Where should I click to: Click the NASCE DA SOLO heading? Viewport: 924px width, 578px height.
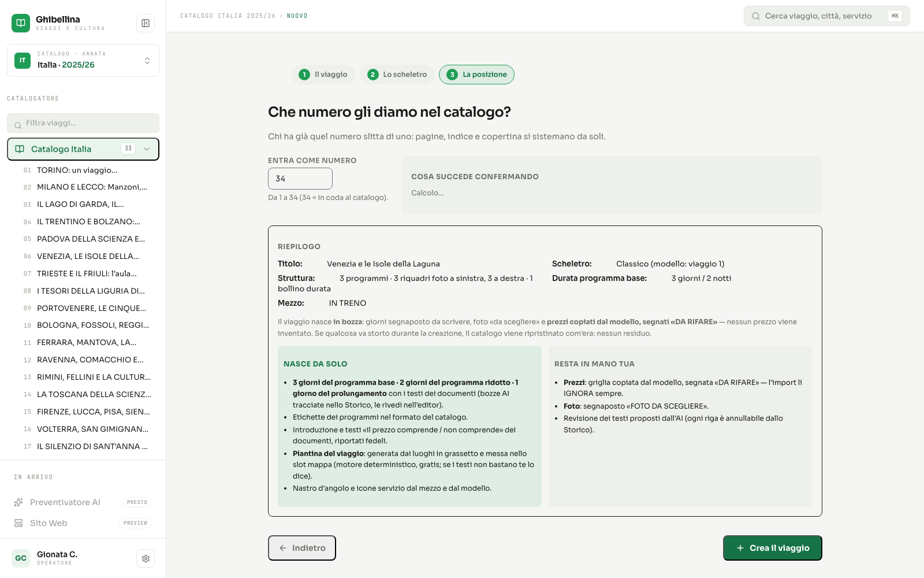[315, 364]
